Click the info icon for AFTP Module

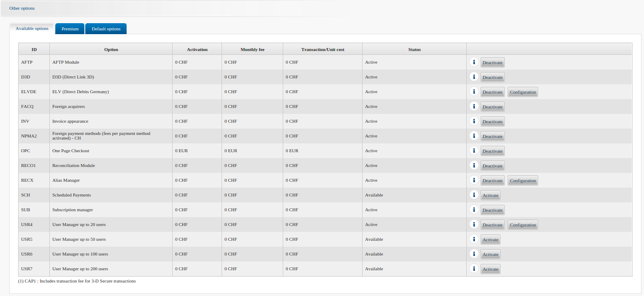pyautogui.click(x=474, y=62)
